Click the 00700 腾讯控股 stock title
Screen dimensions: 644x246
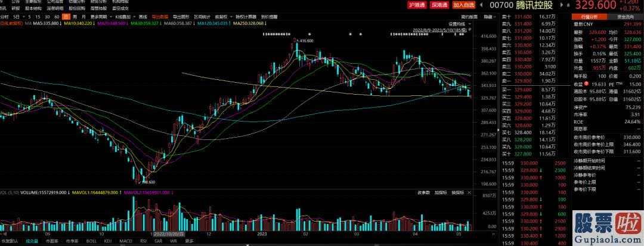521,5
